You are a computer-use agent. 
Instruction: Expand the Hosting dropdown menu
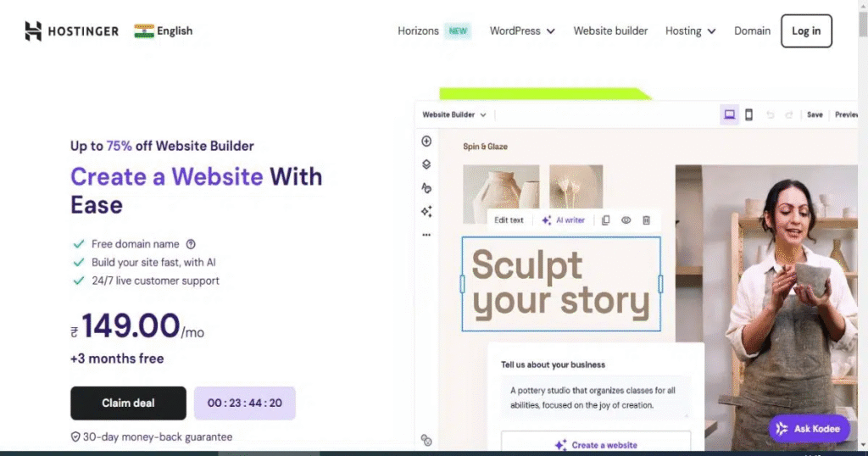coord(690,31)
